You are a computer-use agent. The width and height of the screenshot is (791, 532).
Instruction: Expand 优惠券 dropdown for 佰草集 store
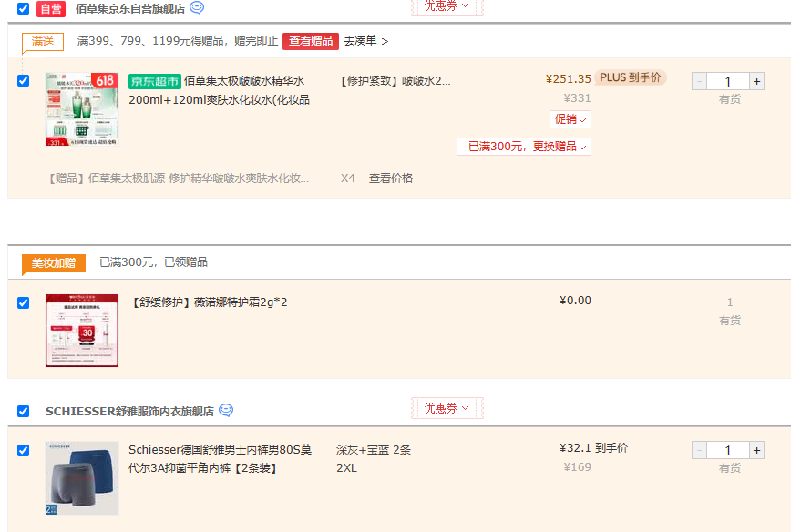pyautogui.click(x=447, y=6)
